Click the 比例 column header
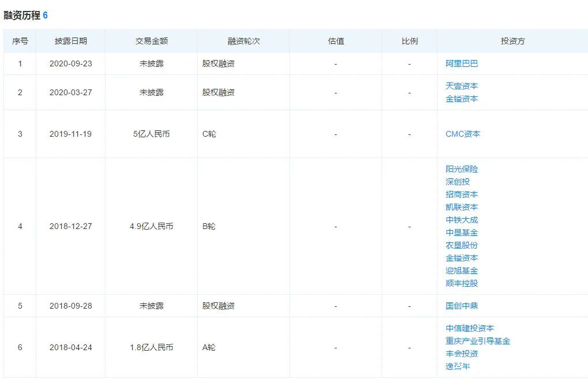 click(x=409, y=42)
